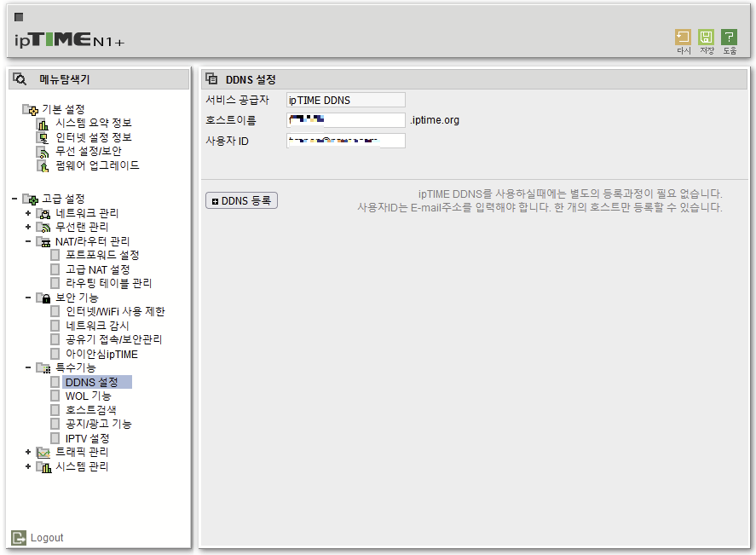Click the 트래픽 관리 graph icon
Image resolution: width=756 pixels, height=555 pixels.
[x=43, y=453]
